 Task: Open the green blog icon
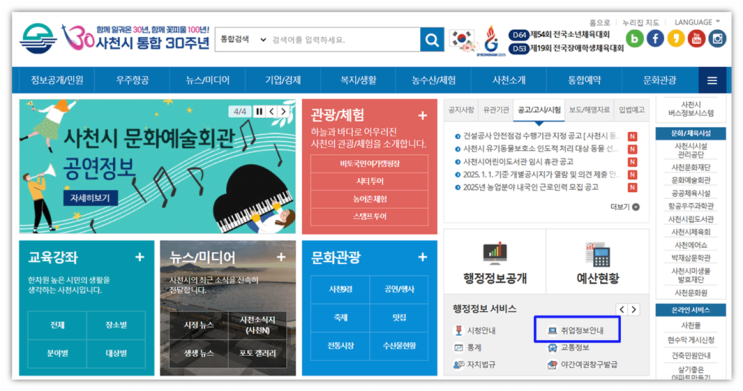pos(634,38)
